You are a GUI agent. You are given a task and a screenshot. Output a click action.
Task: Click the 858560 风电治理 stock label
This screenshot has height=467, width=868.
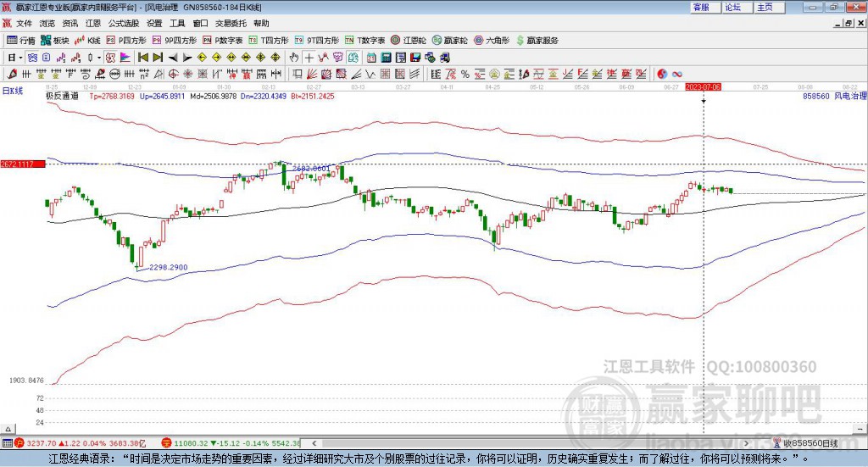click(x=834, y=96)
